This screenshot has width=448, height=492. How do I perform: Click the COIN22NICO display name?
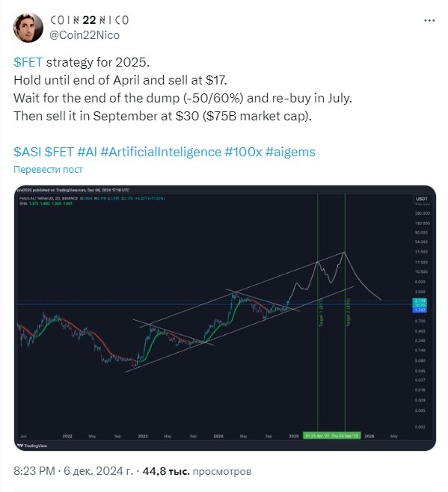click(90, 20)
